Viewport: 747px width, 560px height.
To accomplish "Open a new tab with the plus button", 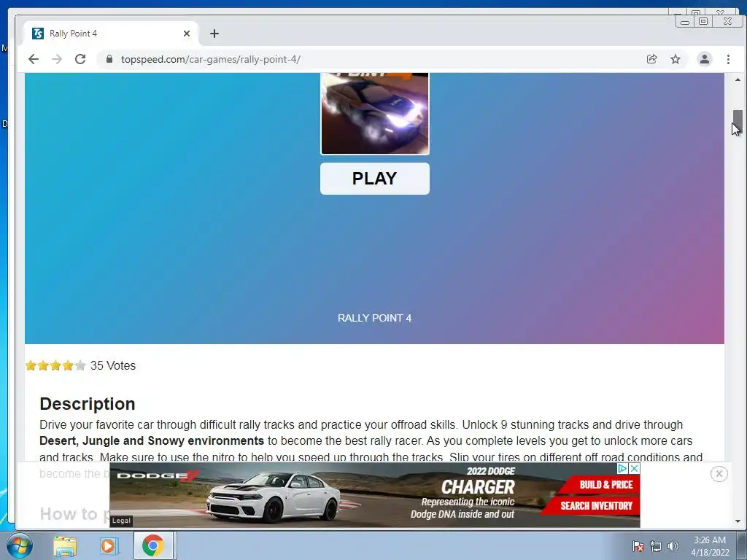I will coord(214,34).
